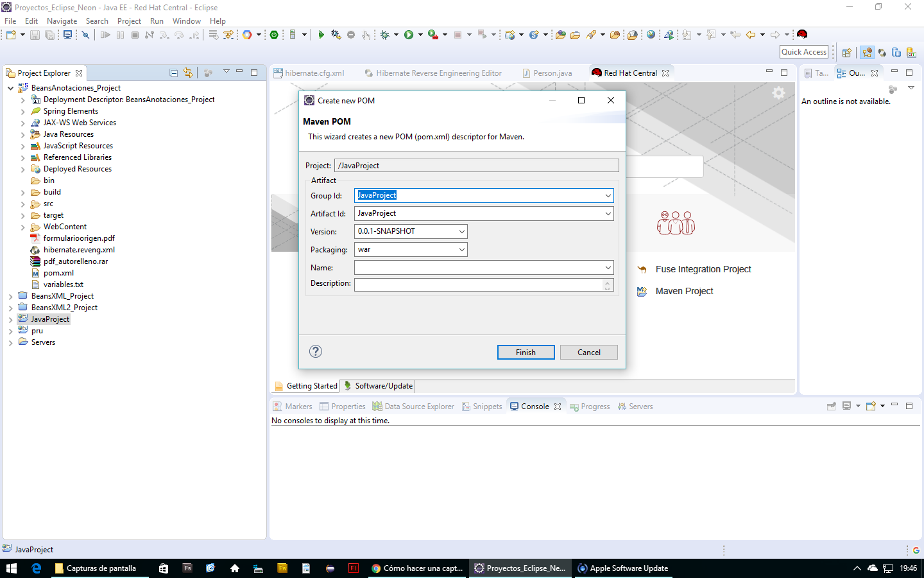Switch to Java EE perspective icon
This screenshot has width=924, height=578.
click(x=867, y=53)
